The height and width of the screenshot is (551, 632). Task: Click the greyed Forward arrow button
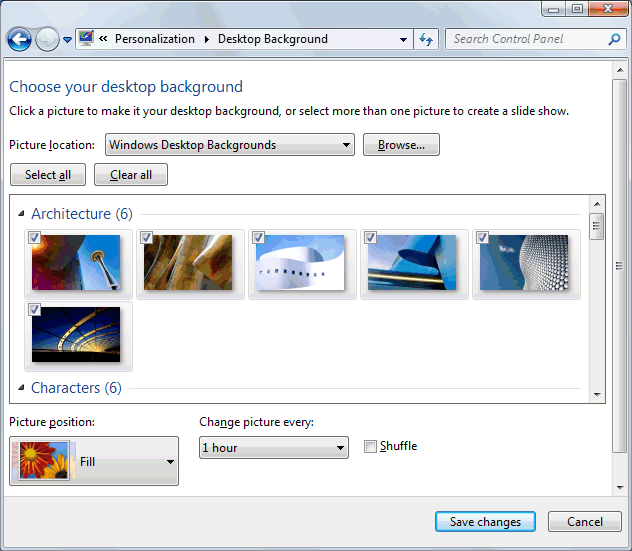tap(47, 40)
